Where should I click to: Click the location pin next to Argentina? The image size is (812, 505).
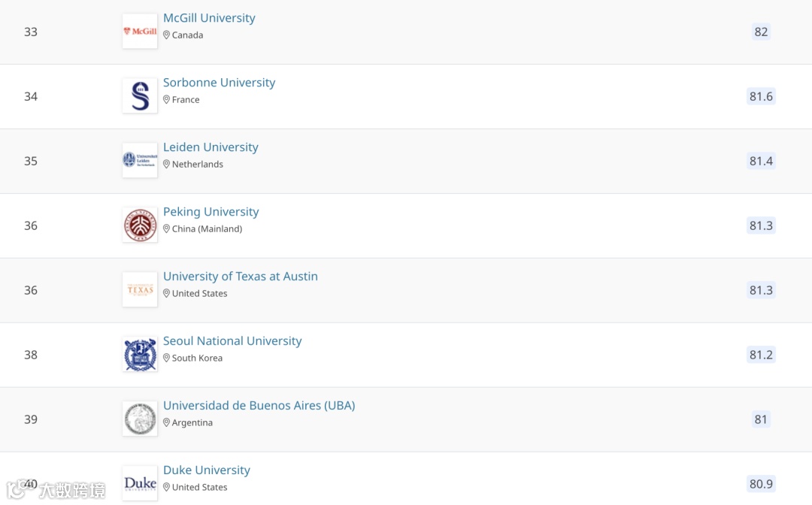pyautogui.click(x=167, y=423)
